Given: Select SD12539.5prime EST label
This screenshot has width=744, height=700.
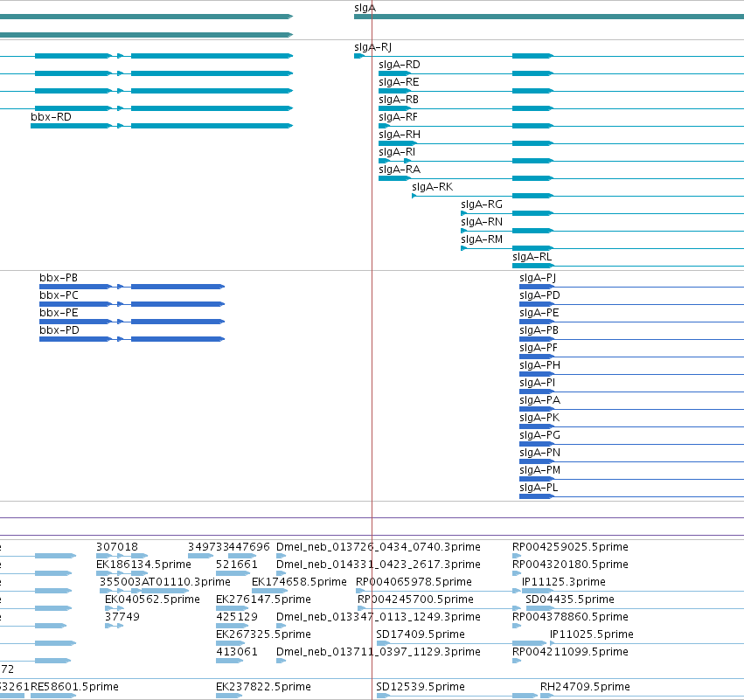Looking at the screenshot, I should [421, 687].
